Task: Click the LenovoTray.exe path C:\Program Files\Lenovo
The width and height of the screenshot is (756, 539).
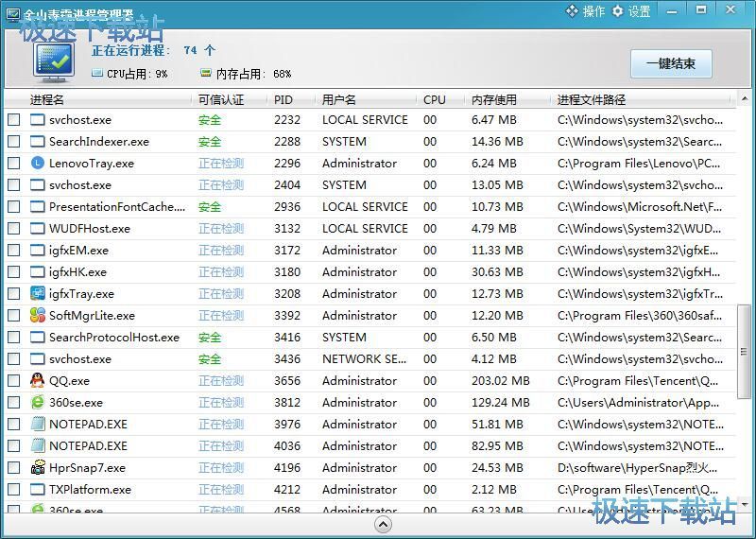Action: point(639,164)
